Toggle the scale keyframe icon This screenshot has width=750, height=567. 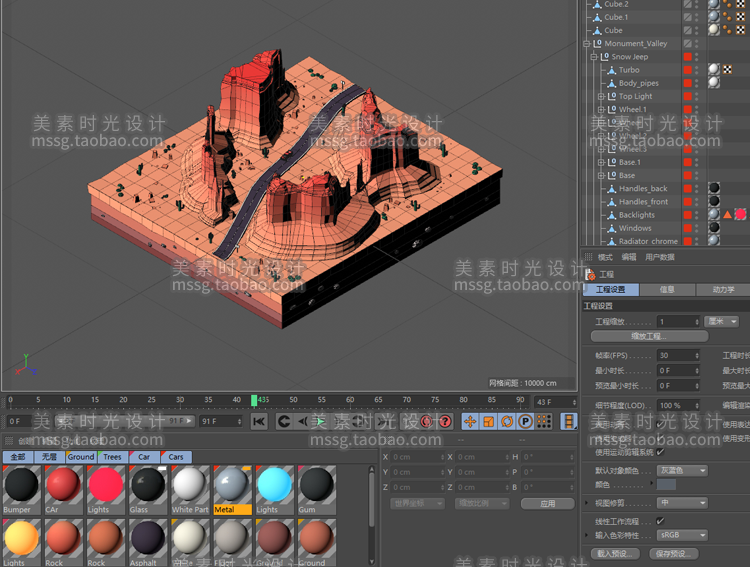coord(488,422)
